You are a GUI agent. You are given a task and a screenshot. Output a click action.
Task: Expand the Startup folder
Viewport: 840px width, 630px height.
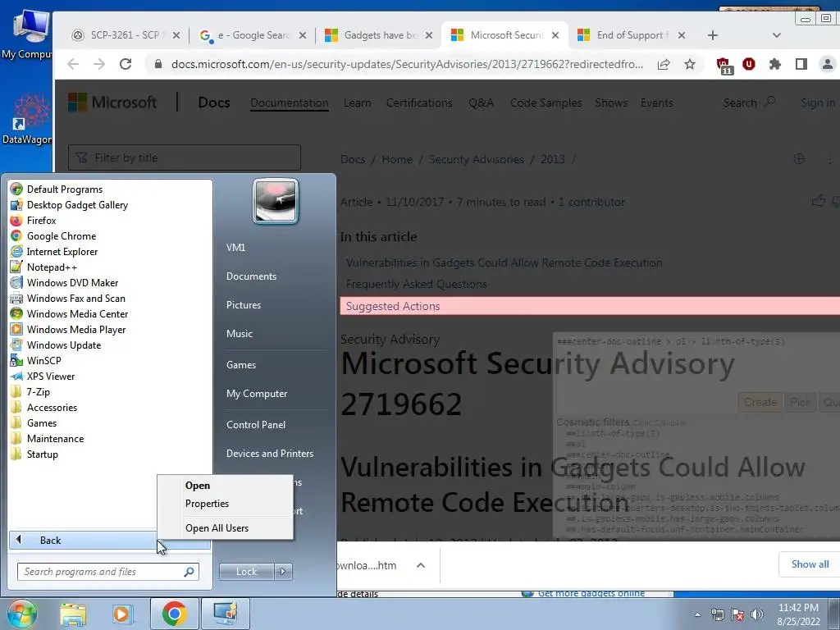[43, 453]
